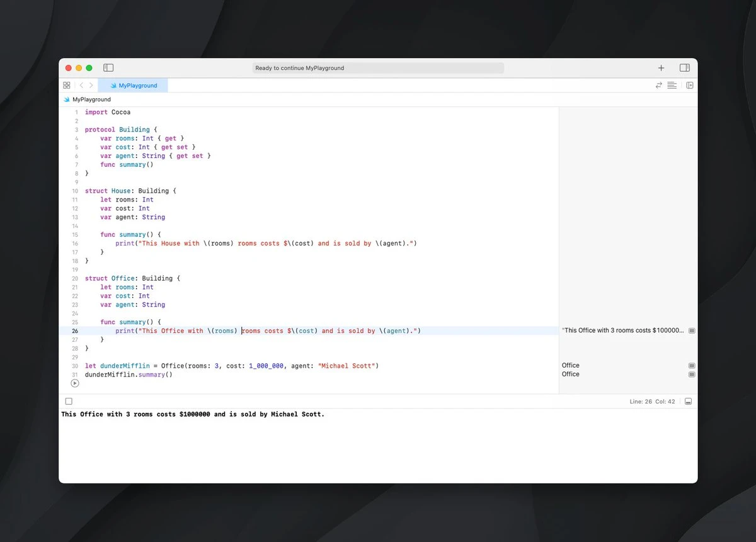Open the editor options lines menu

pos(672,85)
